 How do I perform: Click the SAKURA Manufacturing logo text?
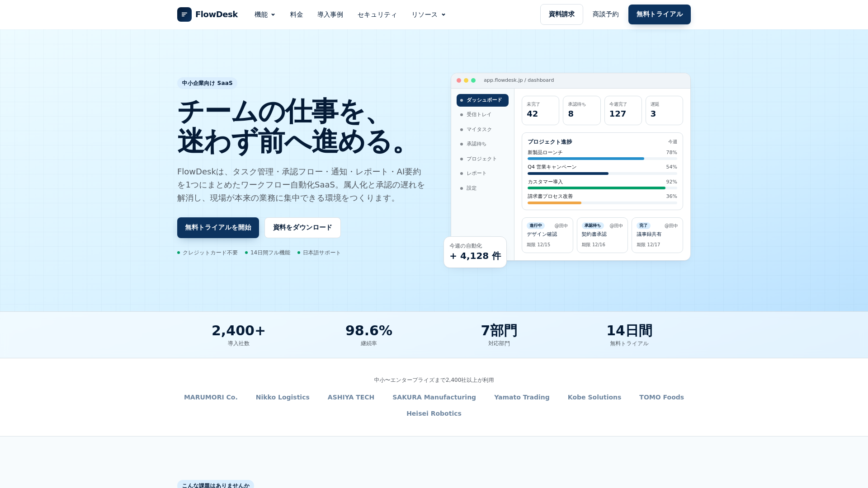pos(434,397)
